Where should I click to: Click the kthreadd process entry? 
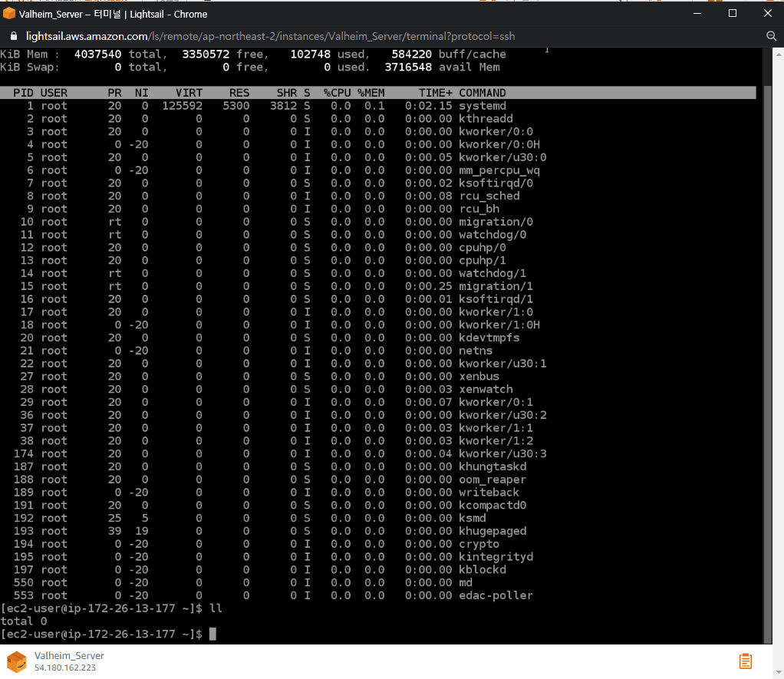[x=486, y=119]
